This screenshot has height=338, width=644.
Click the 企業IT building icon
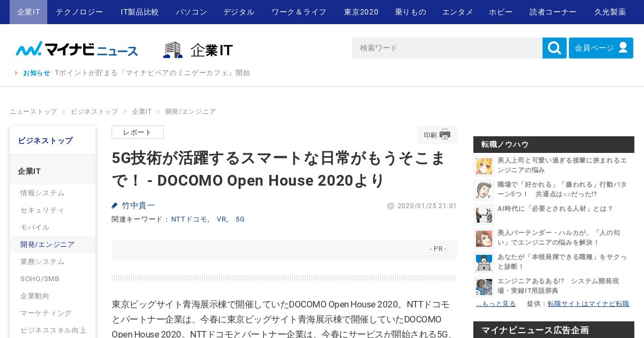coord(173,50)
